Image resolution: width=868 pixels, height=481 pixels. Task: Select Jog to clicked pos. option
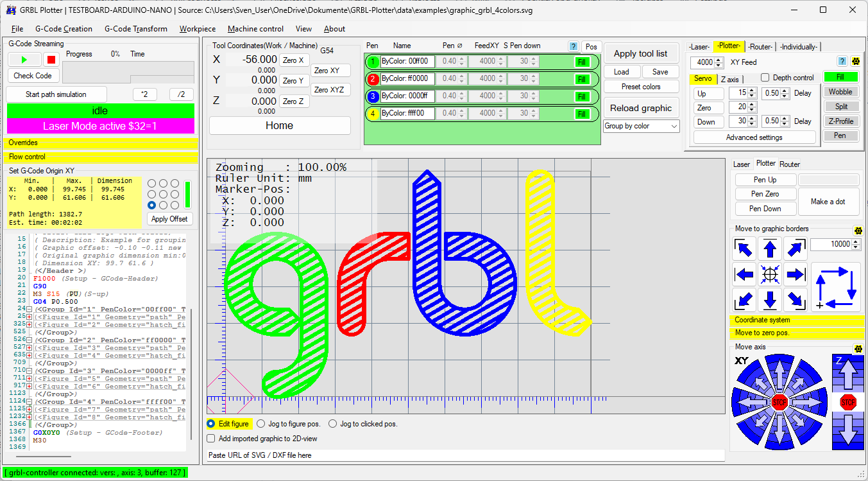point(332,424)
